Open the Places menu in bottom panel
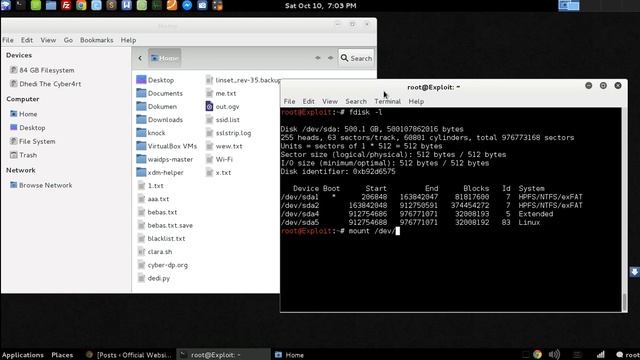 tap(62, 355)
